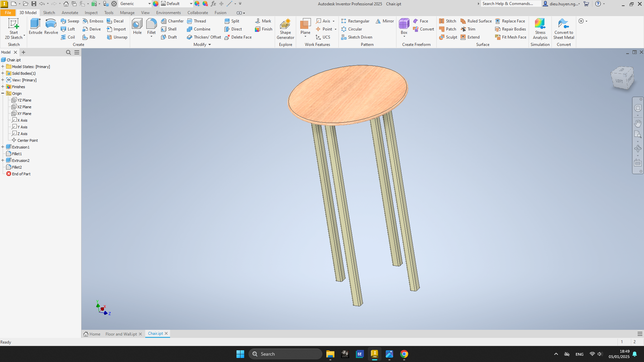Expand the Finishes node

pos(3,87)
